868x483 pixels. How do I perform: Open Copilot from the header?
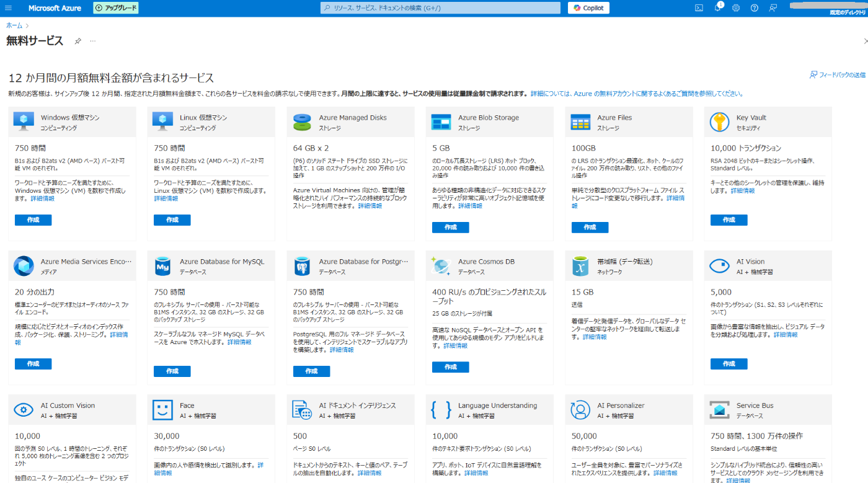tap(589, 8)
